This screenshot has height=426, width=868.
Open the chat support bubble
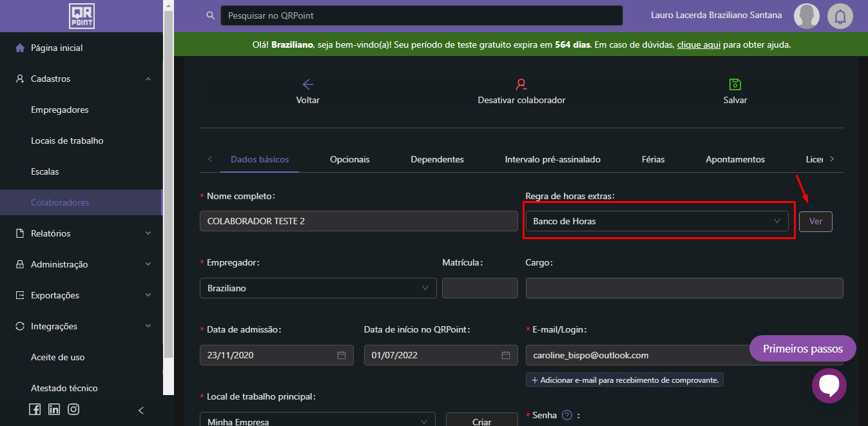click(829, 385)
